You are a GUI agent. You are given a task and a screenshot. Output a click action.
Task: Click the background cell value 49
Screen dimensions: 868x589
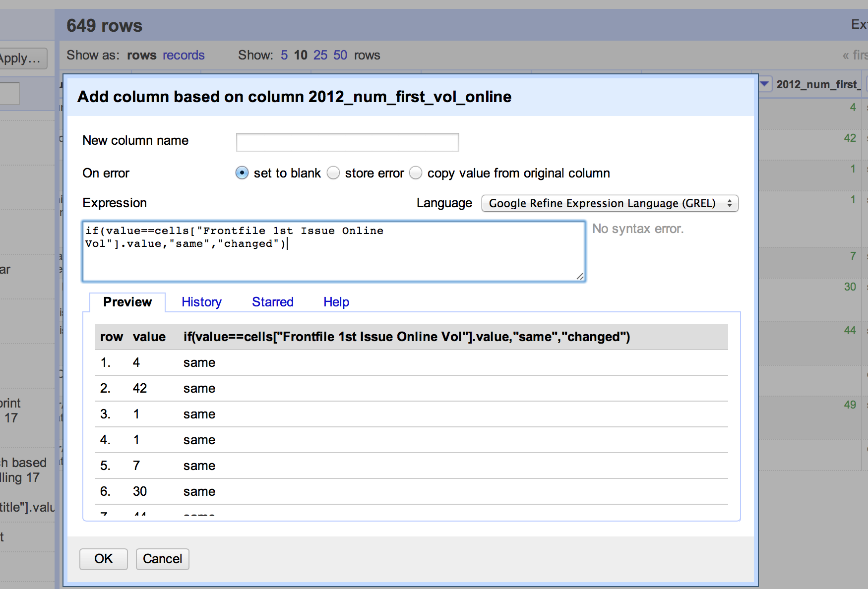click(850, 405)
